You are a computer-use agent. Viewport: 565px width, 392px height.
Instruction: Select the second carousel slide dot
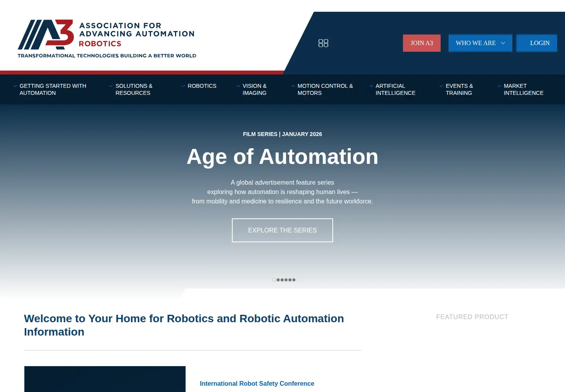tap(278, 280)
